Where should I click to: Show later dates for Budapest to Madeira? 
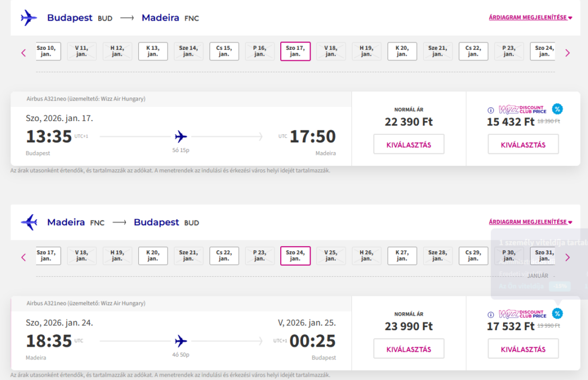pos(567,53)
